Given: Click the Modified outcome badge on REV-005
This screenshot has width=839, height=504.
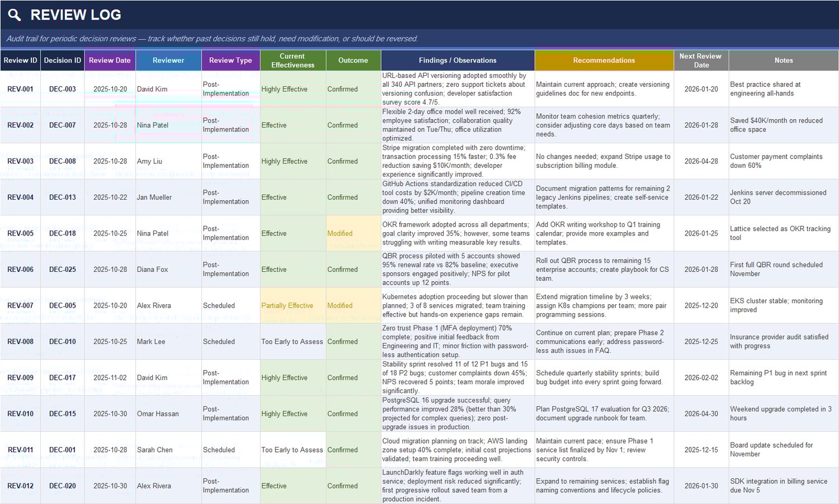Looking at the screenshot, I should point(340,233).
